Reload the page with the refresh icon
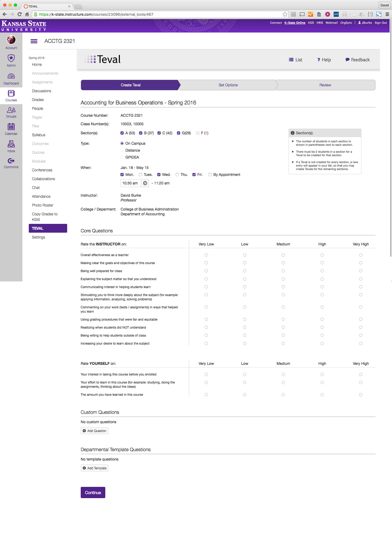 click(19, 14)
